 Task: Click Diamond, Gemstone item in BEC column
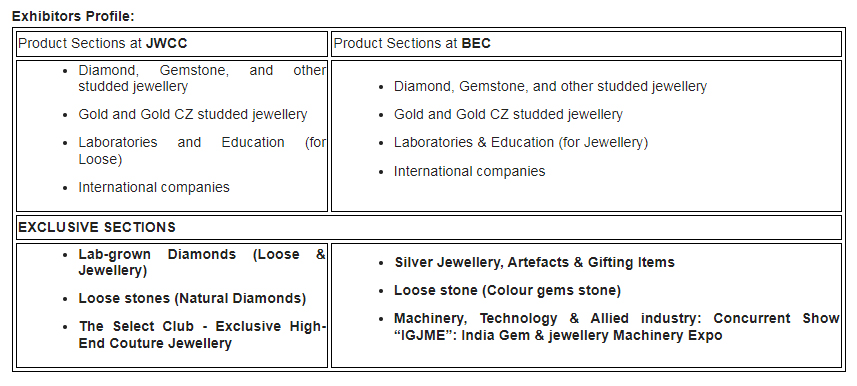[550, 86]
